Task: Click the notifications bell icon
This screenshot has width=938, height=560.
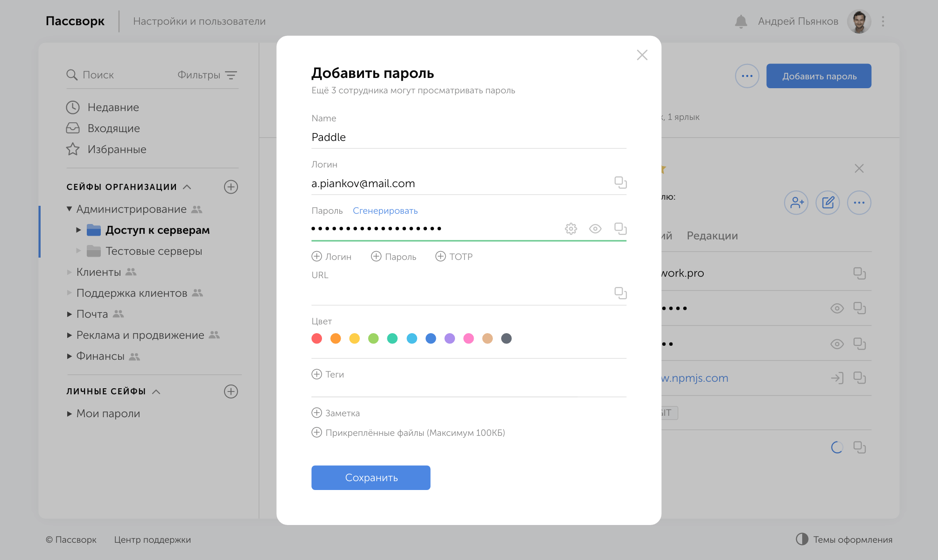Action: pos(741,21)
